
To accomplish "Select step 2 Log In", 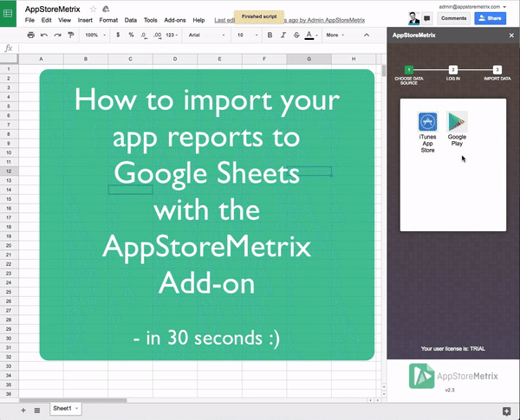I will (x=452, y=73).
